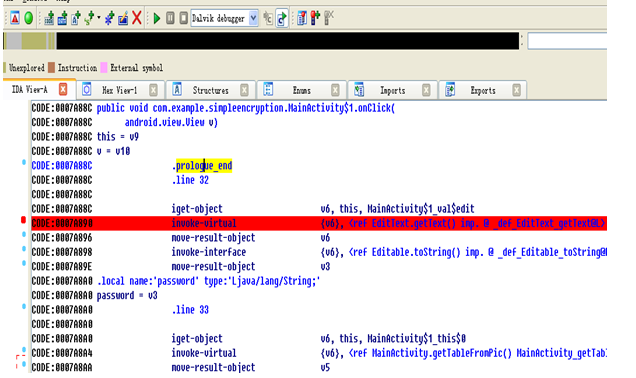Click the Hex View-1 tab icon
Image resolution: width=636 pixels, height=378 pixels.
click(86, 90)
